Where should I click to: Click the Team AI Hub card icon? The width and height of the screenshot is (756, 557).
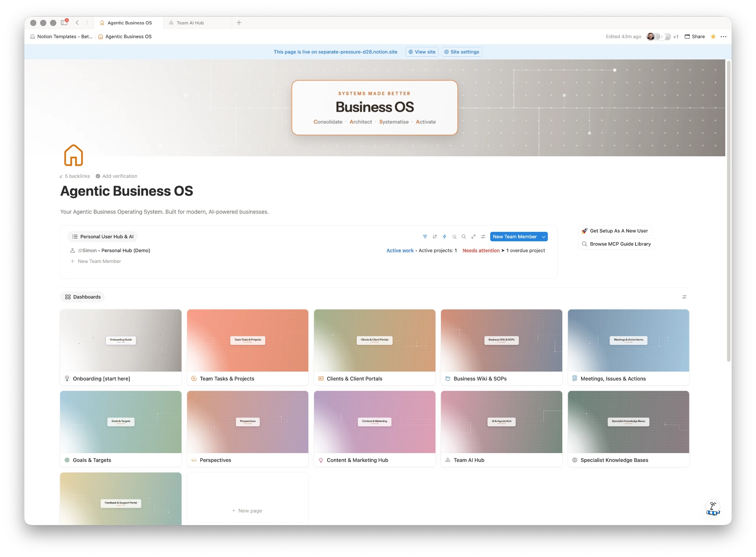click(x=448, y=460)
